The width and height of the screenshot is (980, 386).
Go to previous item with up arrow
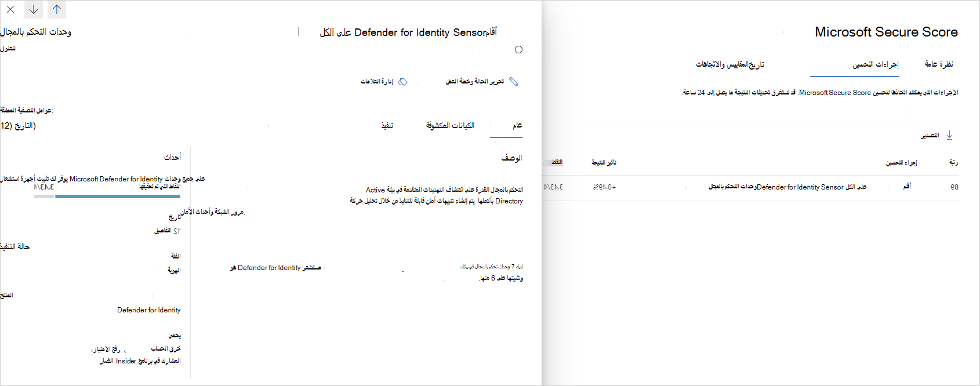pos(57,9)
